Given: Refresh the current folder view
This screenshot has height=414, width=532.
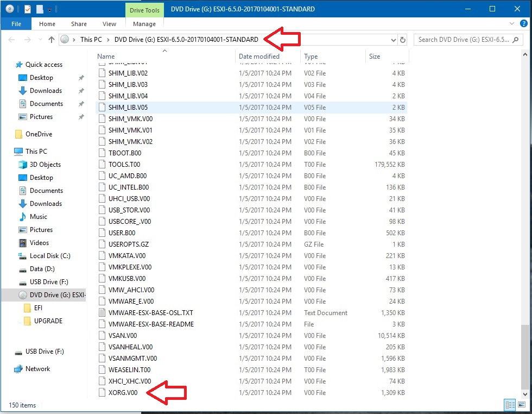Looking at the screenshot, I should point(403,40).
